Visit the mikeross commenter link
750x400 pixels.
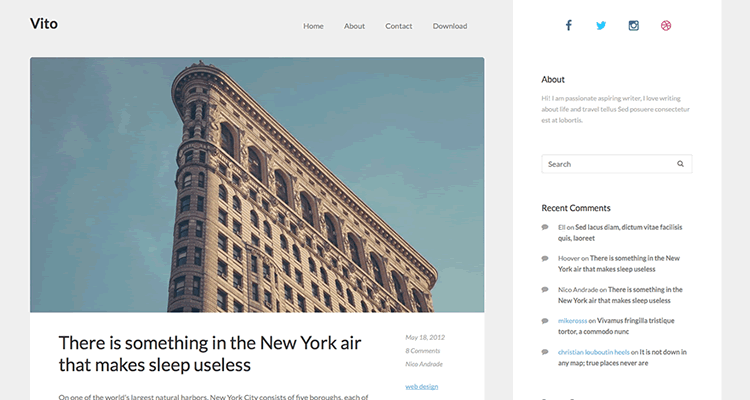point(572,321)
